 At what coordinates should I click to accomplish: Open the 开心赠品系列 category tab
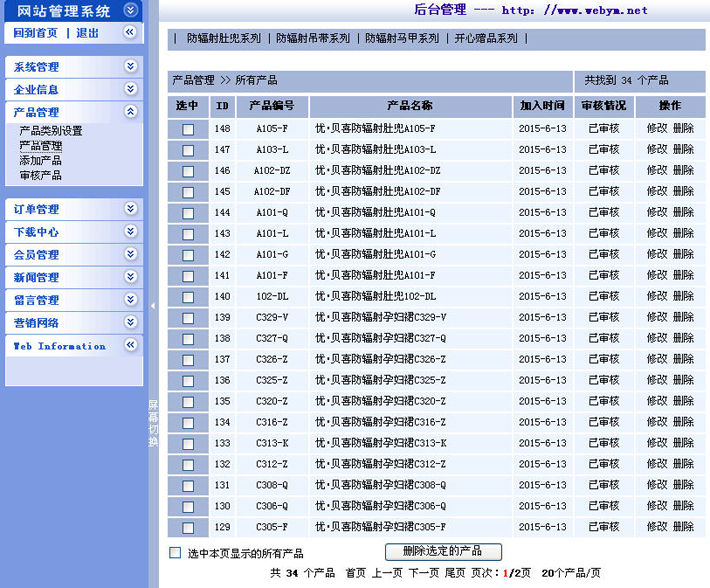486,39
